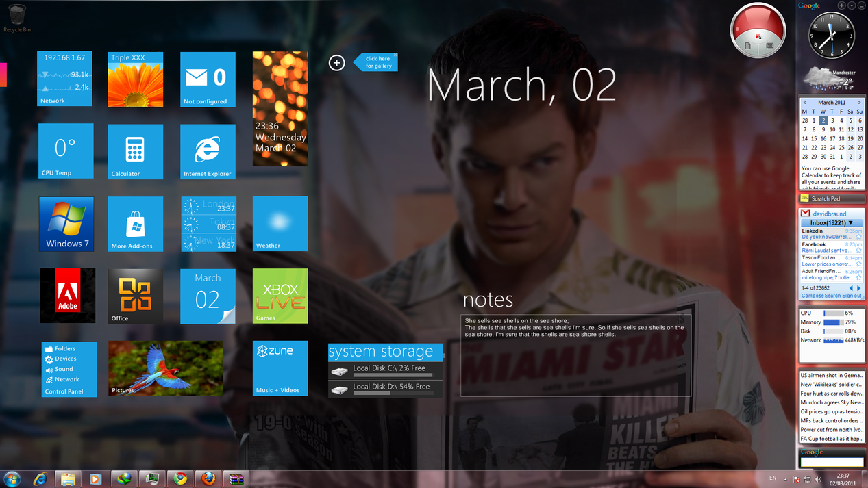Open the Google sidebar options dropdown arrow

852,5
